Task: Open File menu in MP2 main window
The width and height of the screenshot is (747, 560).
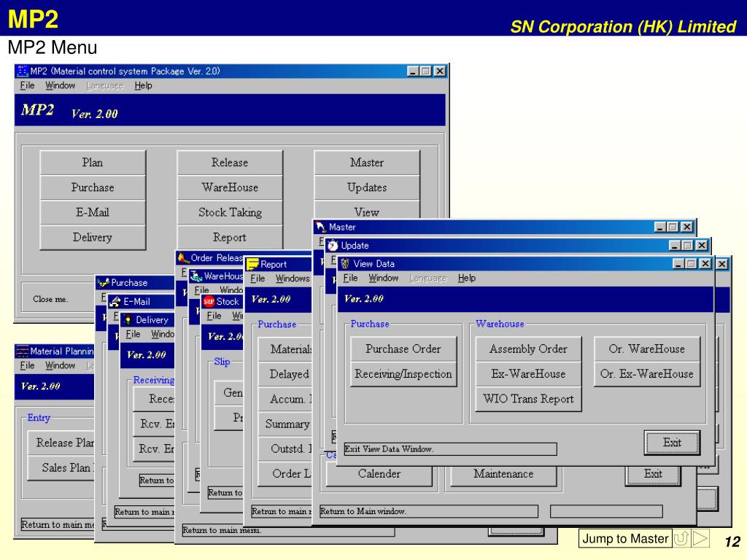Action: point(27,86)
